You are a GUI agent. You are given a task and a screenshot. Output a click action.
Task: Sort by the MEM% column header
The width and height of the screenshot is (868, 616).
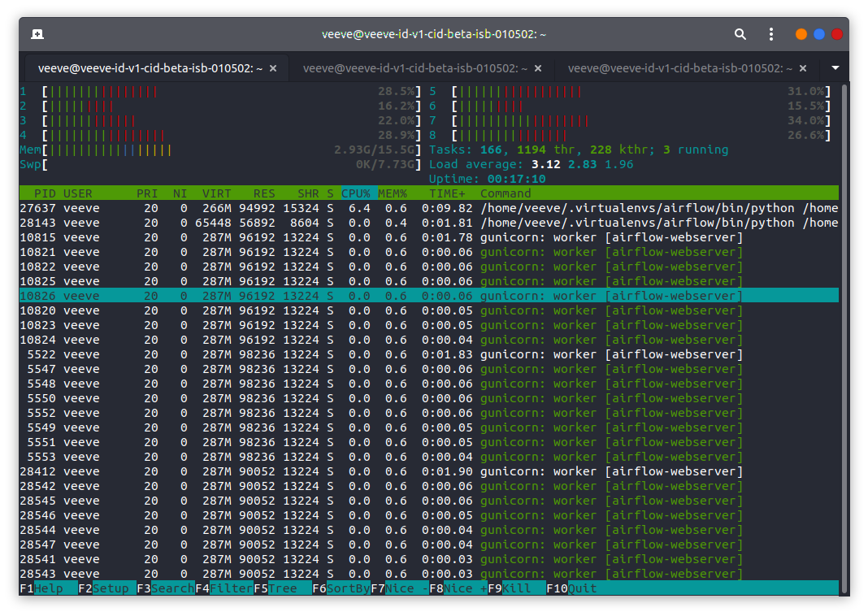(x=393, y=193)
